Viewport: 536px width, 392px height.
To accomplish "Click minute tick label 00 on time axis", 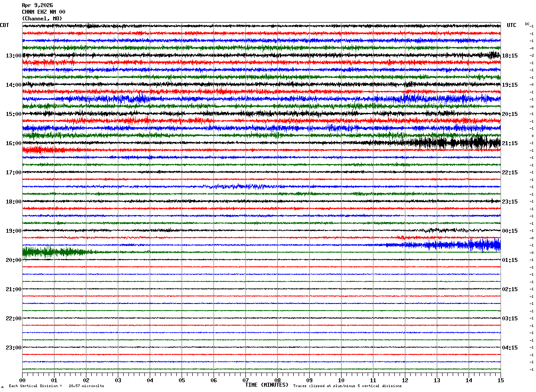I will tap(22, 380).
